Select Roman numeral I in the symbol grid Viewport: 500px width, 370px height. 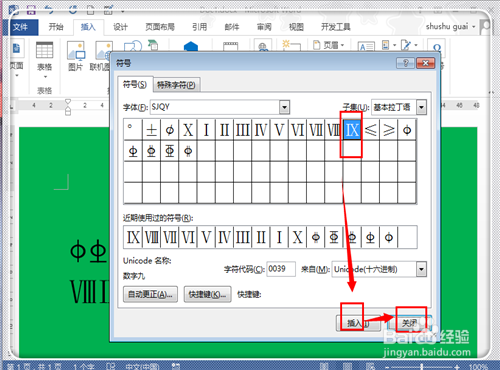coord(206,130)
